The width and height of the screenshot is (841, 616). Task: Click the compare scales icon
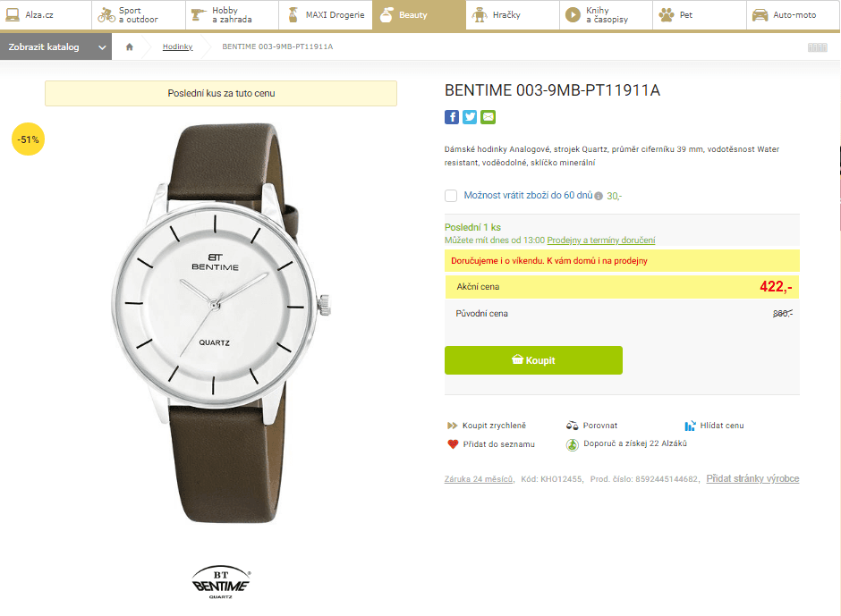point(573,426)
